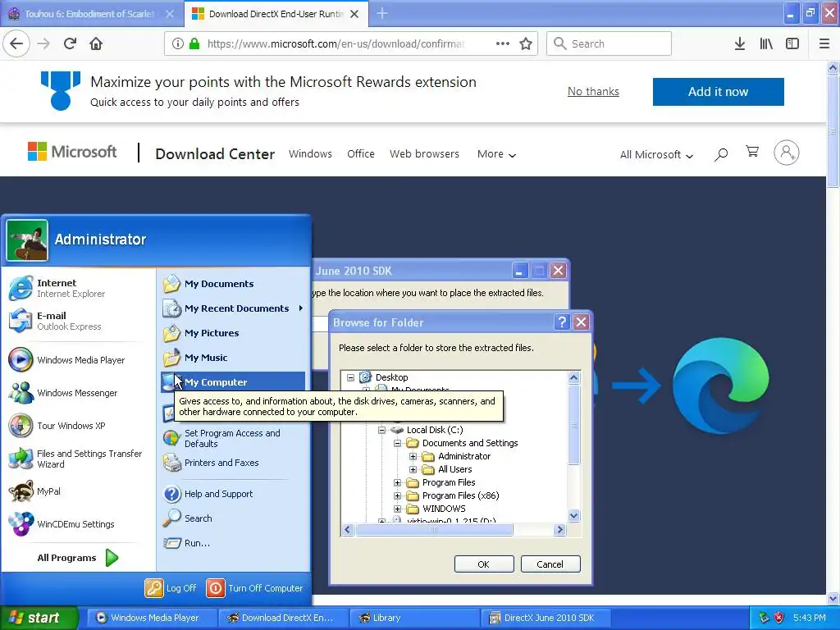Image resolution: width=840 pixels, height=630 pixels.
Task: Click the Windows start button
Action: (39, 618)
